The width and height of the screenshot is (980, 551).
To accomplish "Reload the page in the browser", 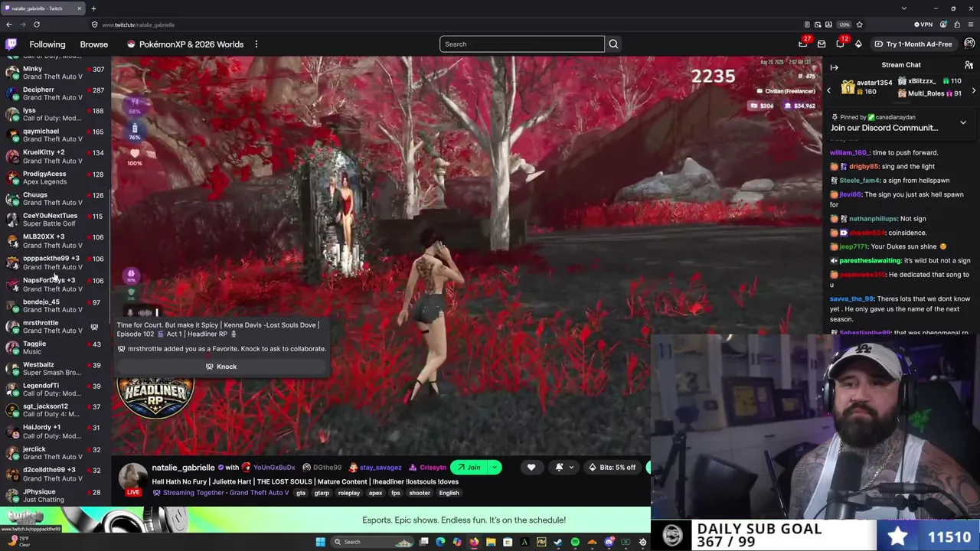I will tap(36, 24).
